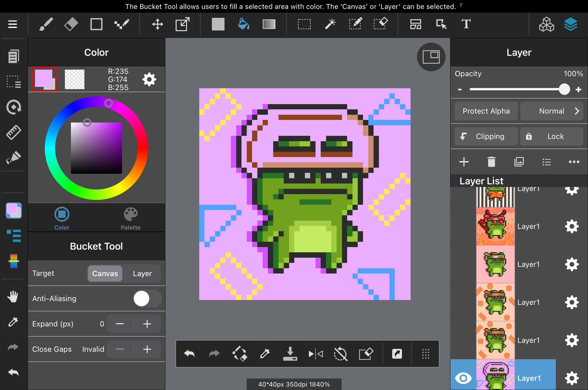Viewport: 588px width, 390px height.
Task: Select the Operation cursor tool
Action: coord(441,24)
